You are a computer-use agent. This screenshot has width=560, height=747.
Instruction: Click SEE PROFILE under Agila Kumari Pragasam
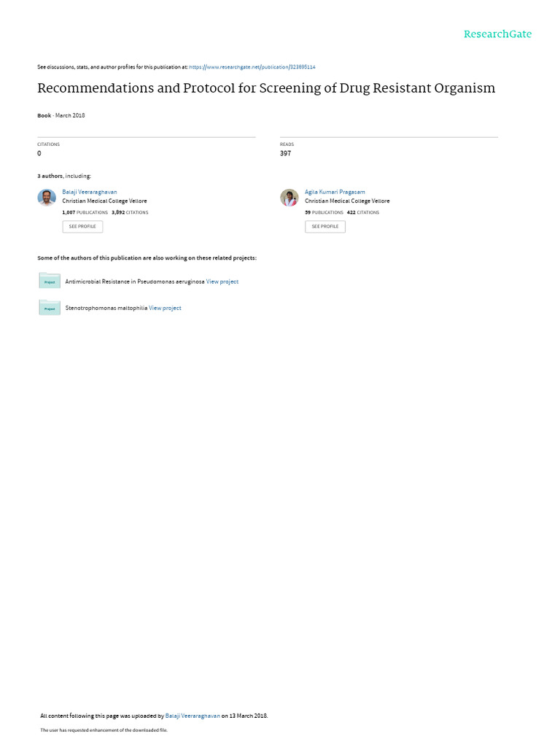tap(325, 226)
